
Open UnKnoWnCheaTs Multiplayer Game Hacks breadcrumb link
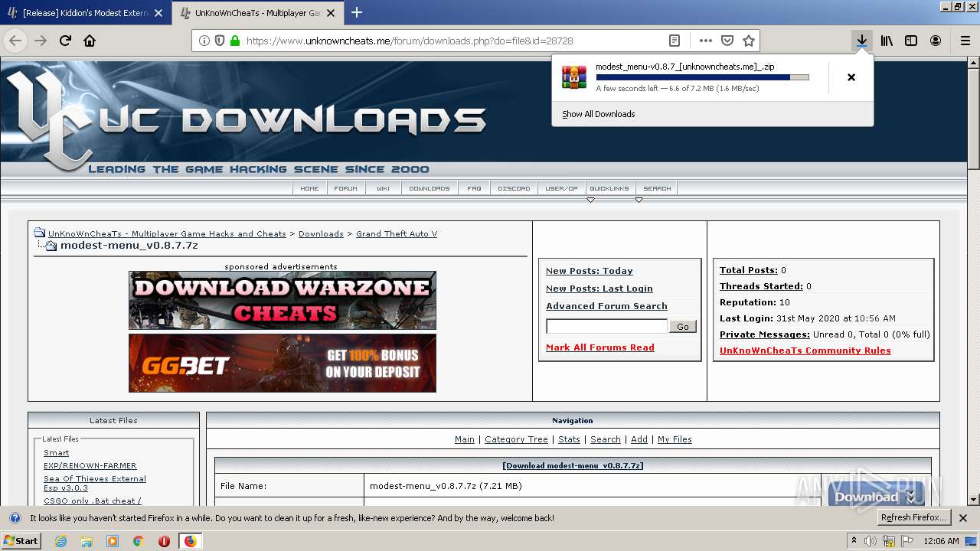point(167,234)
